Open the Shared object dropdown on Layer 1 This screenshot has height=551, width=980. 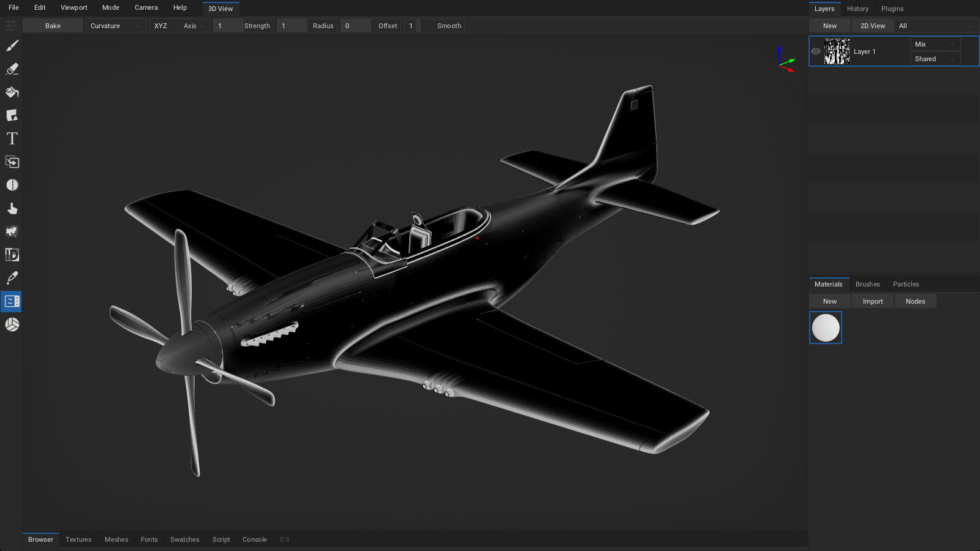934,59
